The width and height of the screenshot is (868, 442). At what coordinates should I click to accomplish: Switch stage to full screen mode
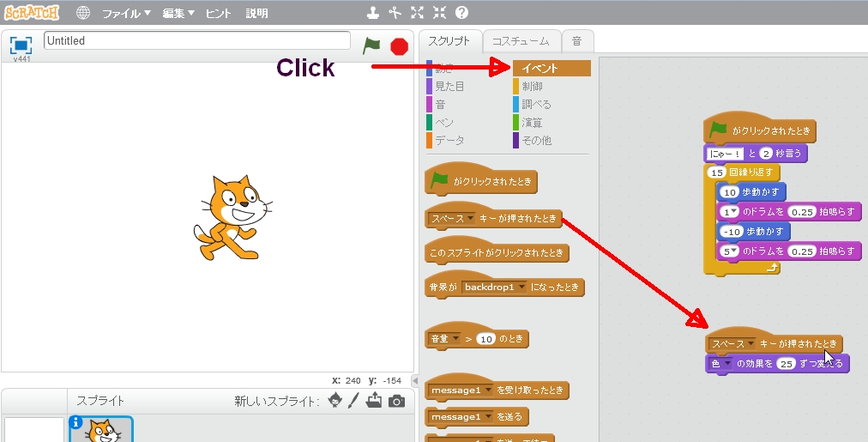click(21, 45)
